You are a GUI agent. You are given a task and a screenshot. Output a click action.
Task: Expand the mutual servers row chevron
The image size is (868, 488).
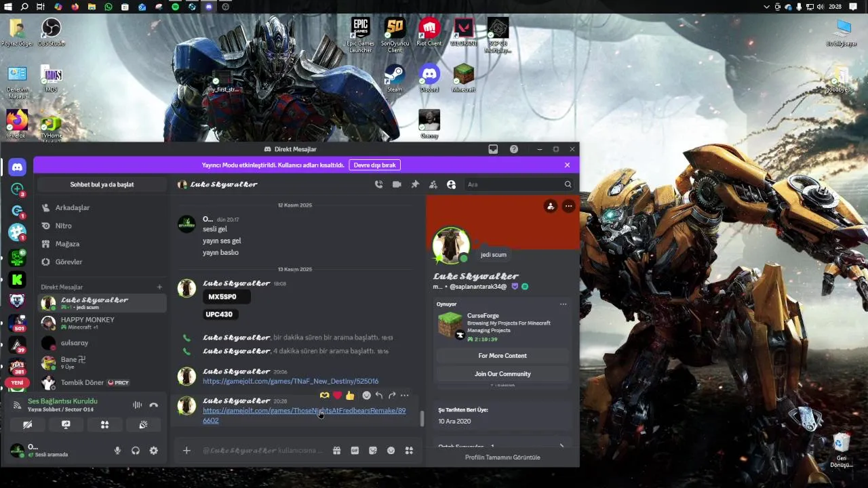(x=561, y=446)
